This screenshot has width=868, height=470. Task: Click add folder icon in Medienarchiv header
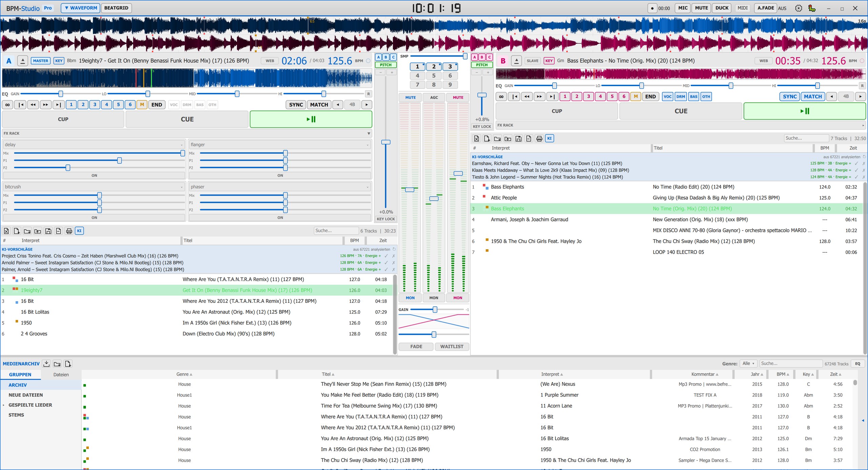(57, 364)
